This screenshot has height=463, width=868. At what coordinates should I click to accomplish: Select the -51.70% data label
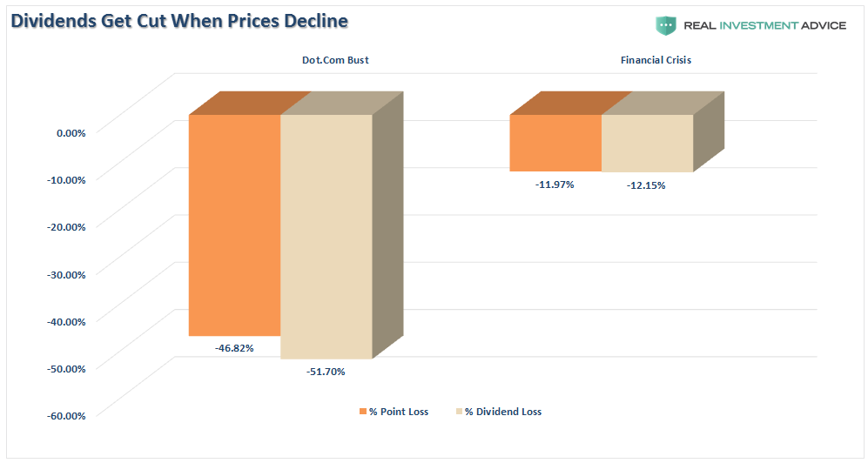pyautogui.click(x=326, y=372)
